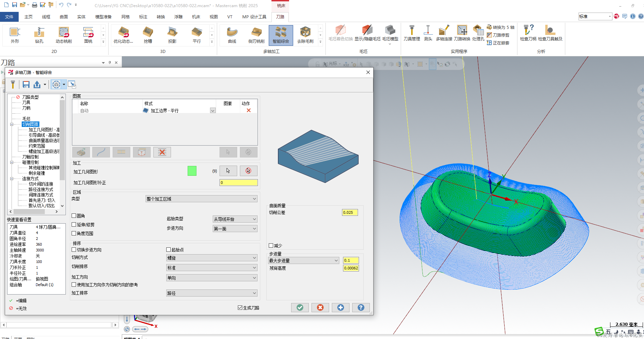The image size is (644, 339).
Task: Check the 起始点 option
Action: [x=168, y=250]
